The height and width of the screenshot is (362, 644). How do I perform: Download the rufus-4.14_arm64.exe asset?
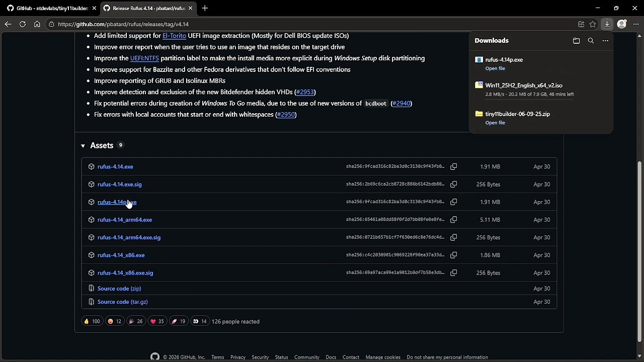125,220
